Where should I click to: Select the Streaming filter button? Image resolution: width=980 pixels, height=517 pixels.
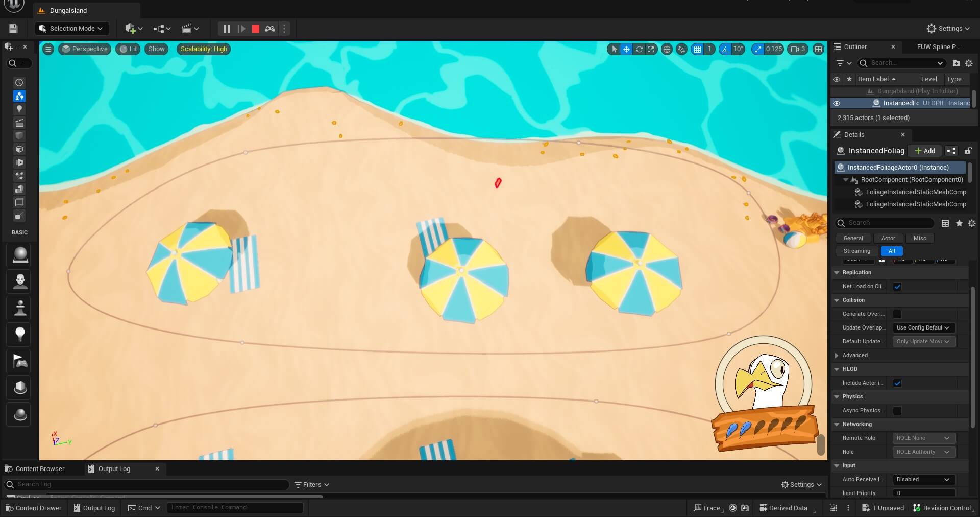856,251
